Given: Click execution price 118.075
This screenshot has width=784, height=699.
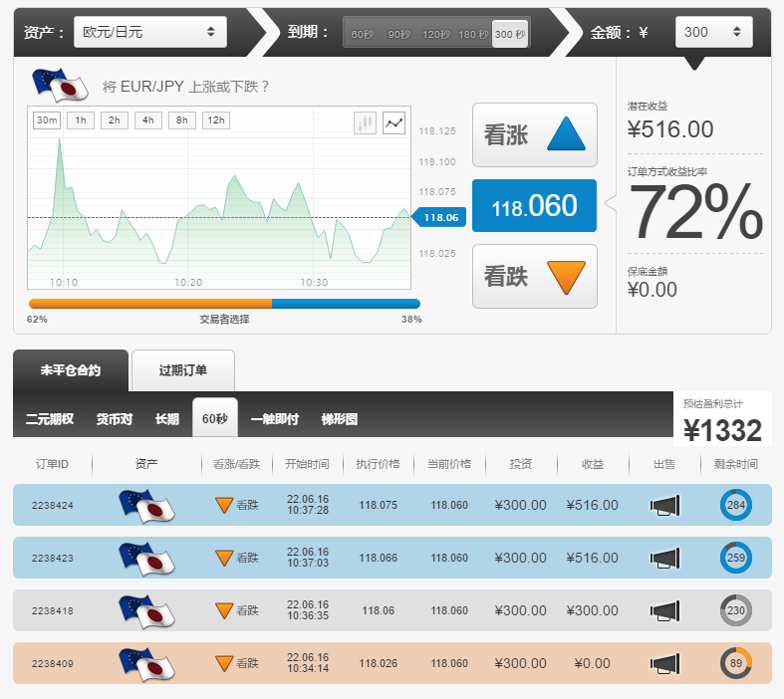Looking at the screenshot, I should 378,505.
